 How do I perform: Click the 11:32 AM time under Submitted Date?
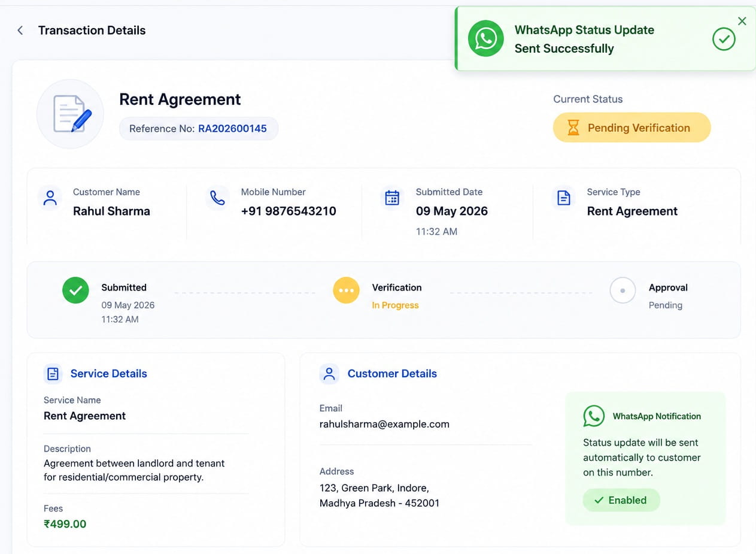(x=436, y=231)
